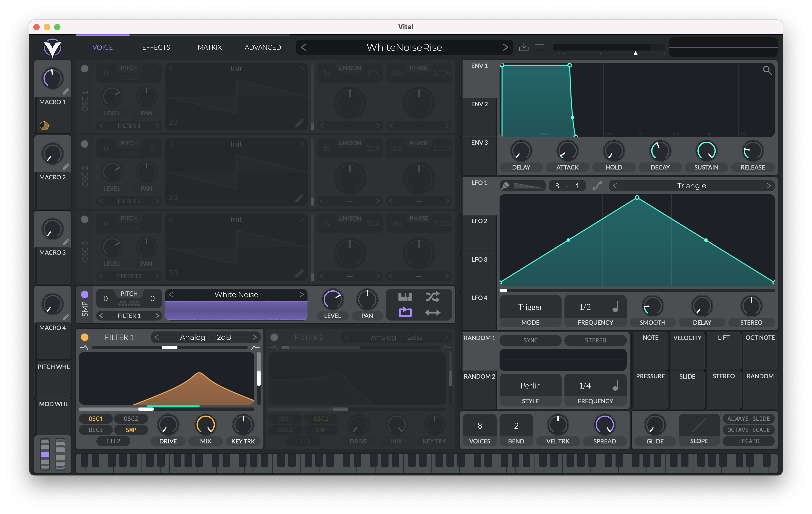Toggle SMP input for Filter 1
This screenshot has height=514, width=812.
[x=131, y=430]
